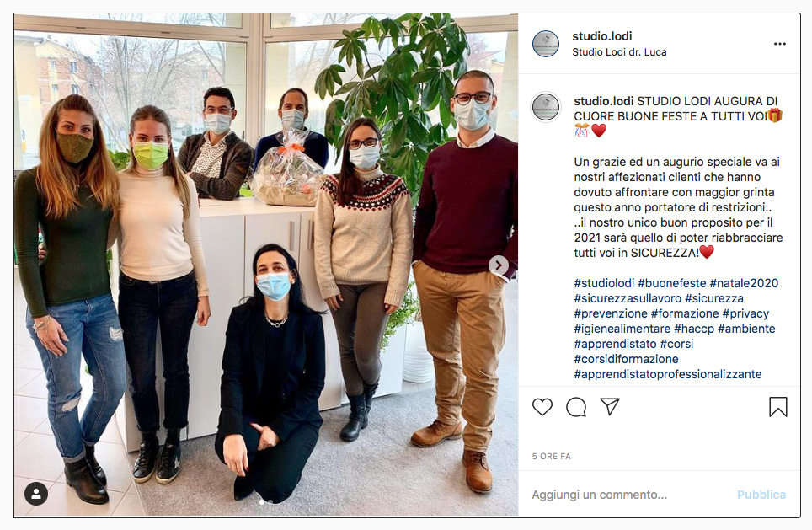The image size is (812, 530).
Task: Share post with paper plane icon
Action: point(610,407)
